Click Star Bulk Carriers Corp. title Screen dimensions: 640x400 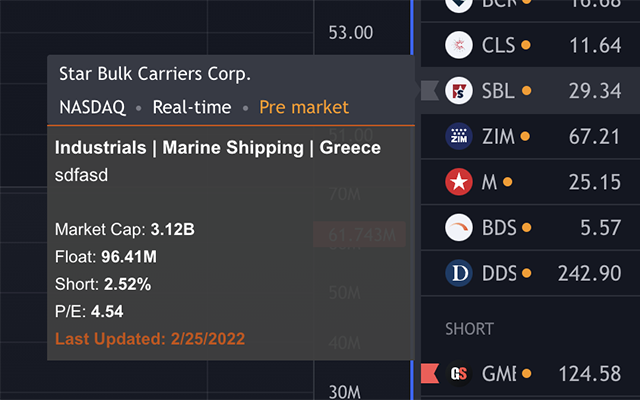click(x=155, y=74)
